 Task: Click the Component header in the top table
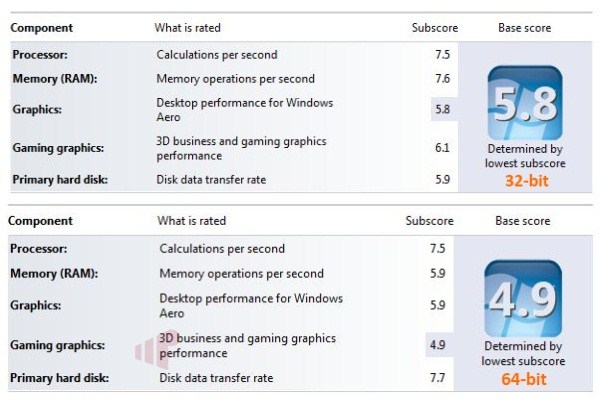(42, 28)
